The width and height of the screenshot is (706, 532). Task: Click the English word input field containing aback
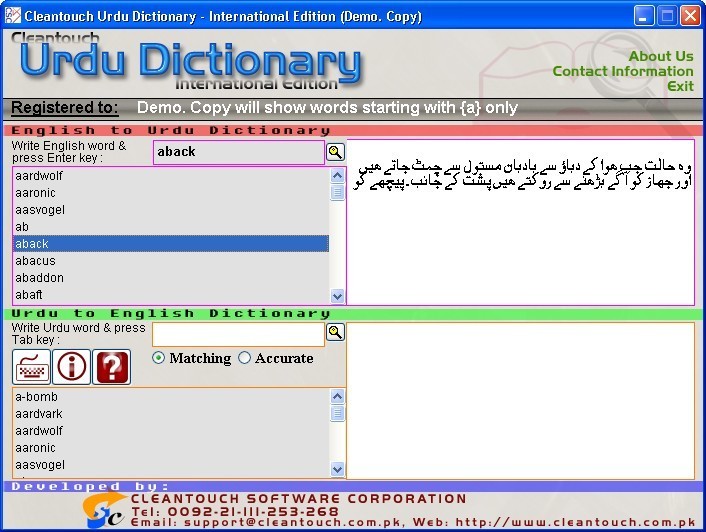pyautogui.click(x=239, y=152)
